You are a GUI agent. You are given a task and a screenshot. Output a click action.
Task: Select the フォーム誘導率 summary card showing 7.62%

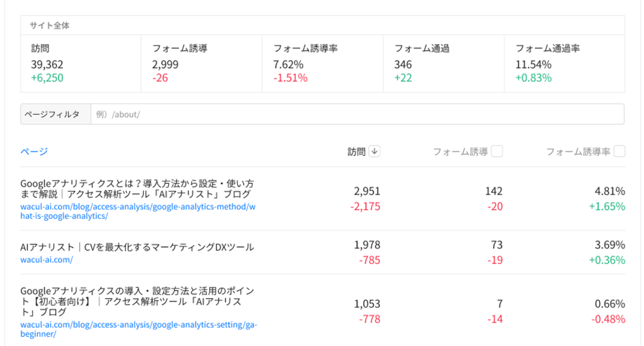[x=322, y=64]
